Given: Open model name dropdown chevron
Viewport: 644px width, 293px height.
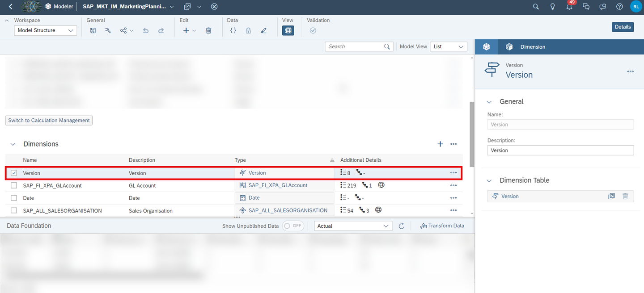Looking at the screenshot, I should 172,7.
